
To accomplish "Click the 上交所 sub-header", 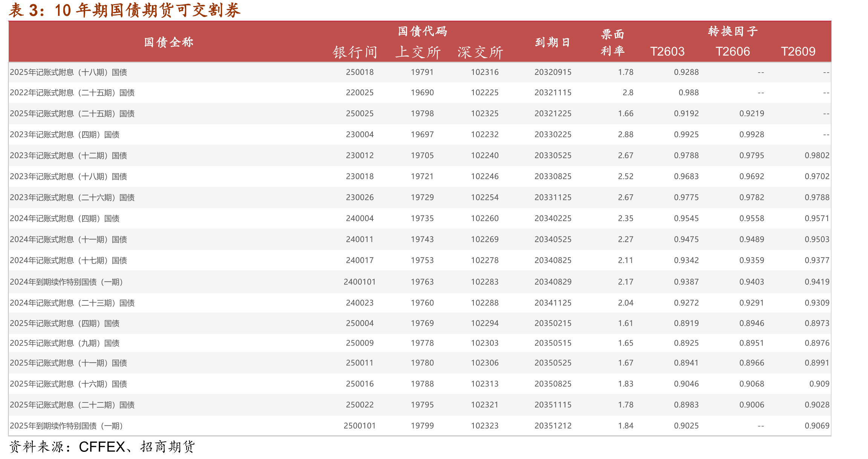I will click(x=418, y=52).
